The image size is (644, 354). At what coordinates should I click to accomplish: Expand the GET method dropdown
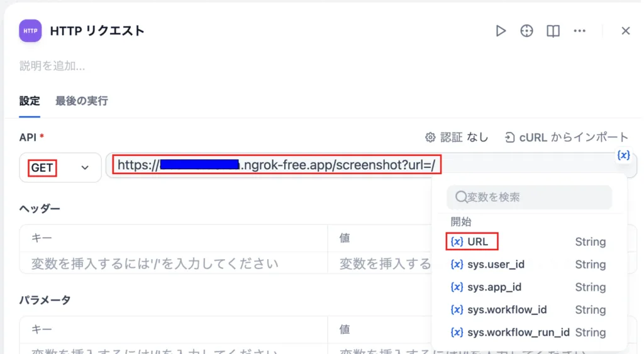tap(60, 168)
